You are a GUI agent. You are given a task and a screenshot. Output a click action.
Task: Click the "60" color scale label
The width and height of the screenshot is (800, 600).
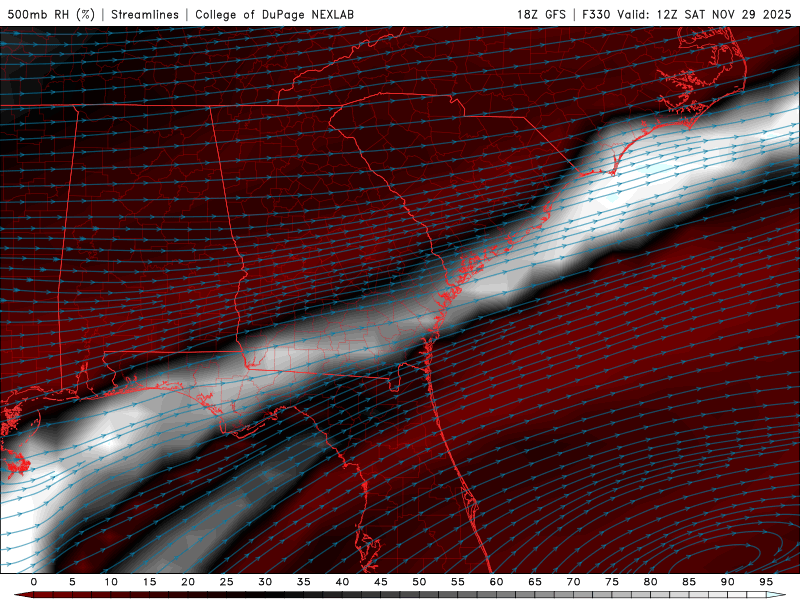[496, 582]
